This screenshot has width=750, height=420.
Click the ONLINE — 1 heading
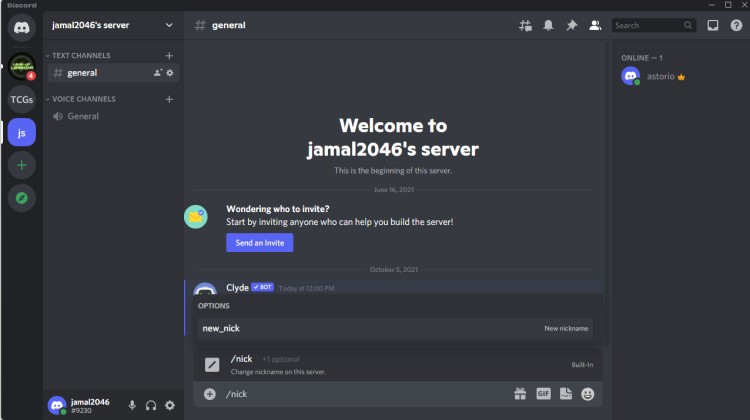pos(642,58)
